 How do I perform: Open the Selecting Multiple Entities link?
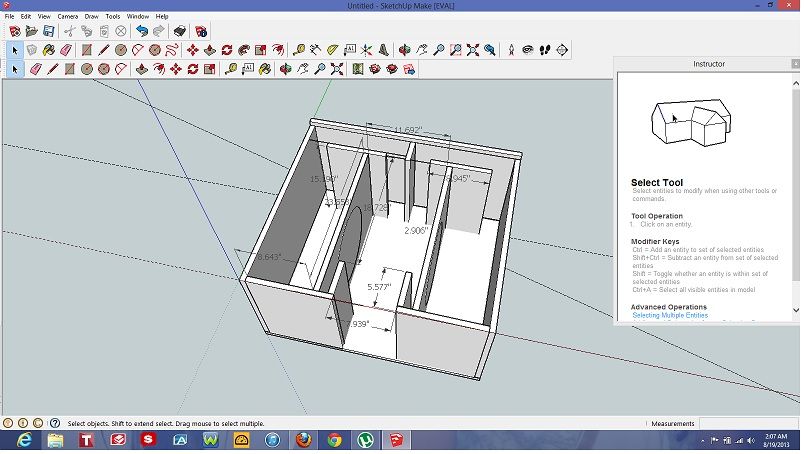click(670, 315)
